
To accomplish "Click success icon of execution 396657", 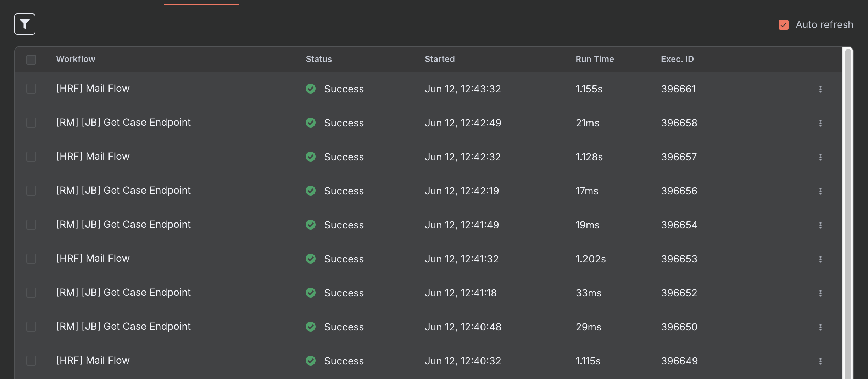I will [311, 157].
